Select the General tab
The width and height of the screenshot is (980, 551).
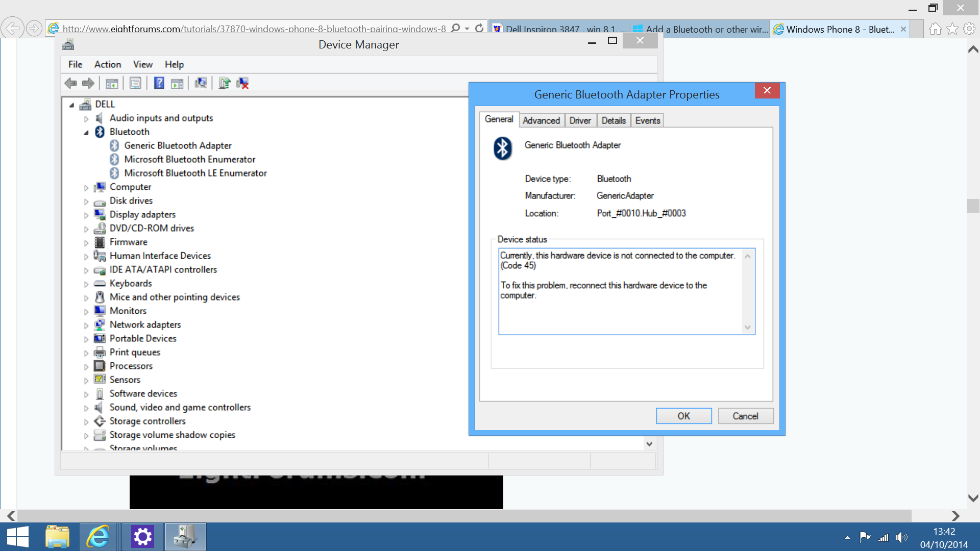499,119
